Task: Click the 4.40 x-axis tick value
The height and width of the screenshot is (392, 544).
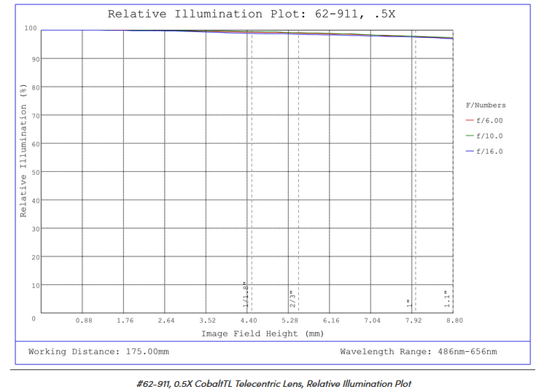Action: (x=248, y=320)
